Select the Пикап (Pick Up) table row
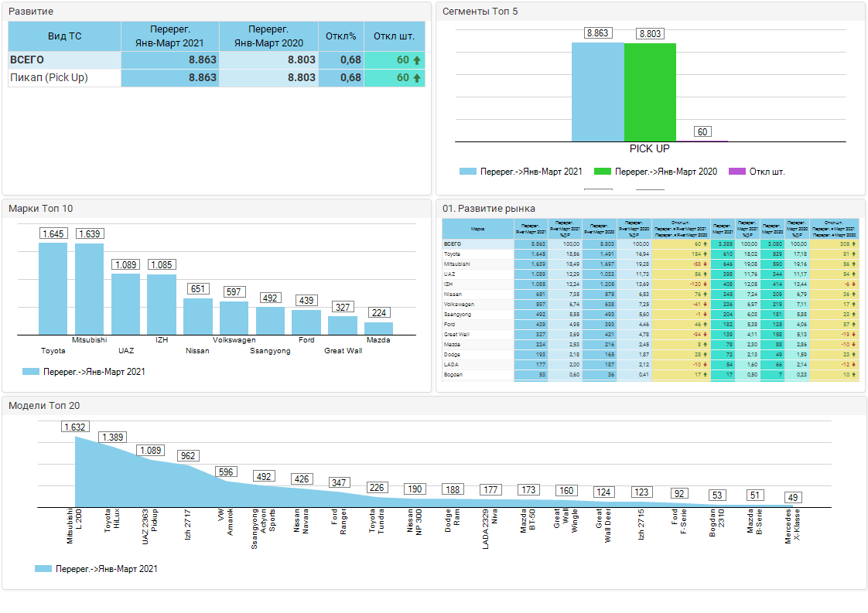The image size is (868, 613). pos(64,78)
